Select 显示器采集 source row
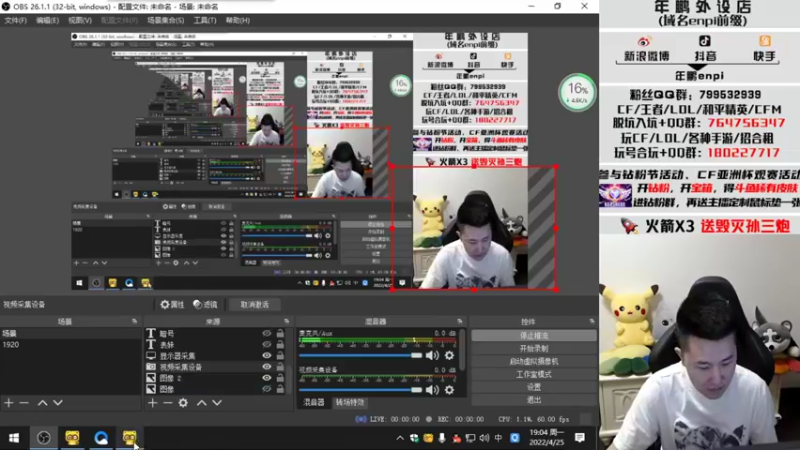The image size is (800, 450). pos(215,356)
